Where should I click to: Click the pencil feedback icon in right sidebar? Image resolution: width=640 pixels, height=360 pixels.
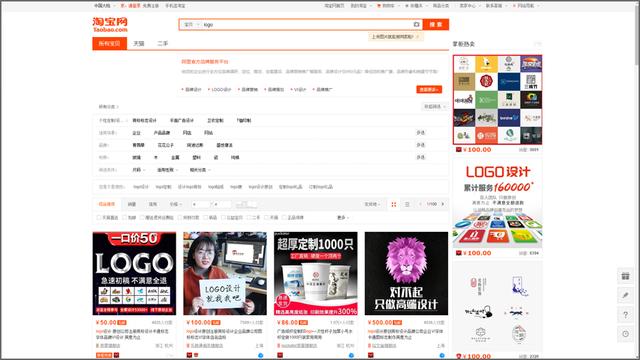pos(625,295)
